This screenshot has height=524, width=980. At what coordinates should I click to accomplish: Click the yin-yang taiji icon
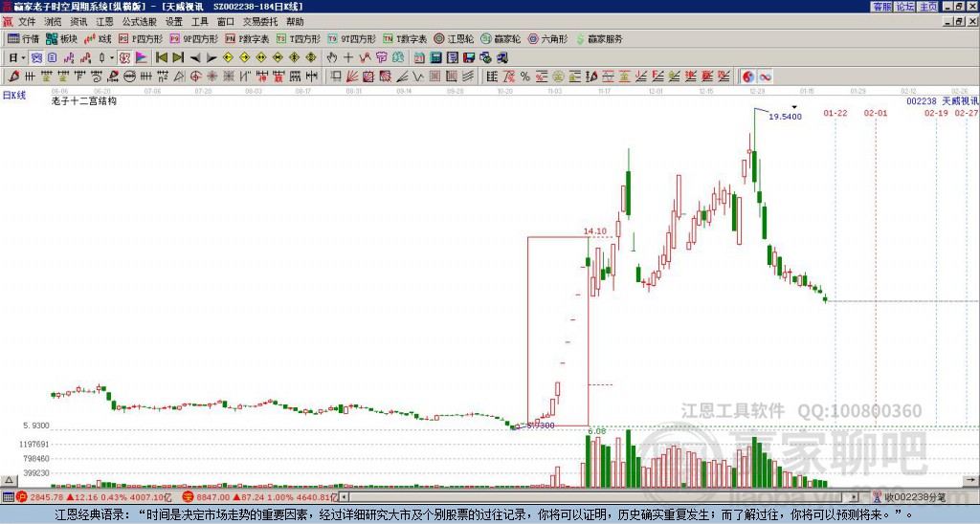pyautogui.click(x=748, y=76)
